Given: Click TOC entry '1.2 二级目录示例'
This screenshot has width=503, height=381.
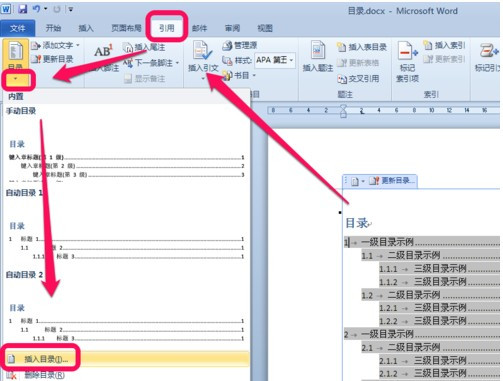Looking at the screenshot, I should coord(431,295).
